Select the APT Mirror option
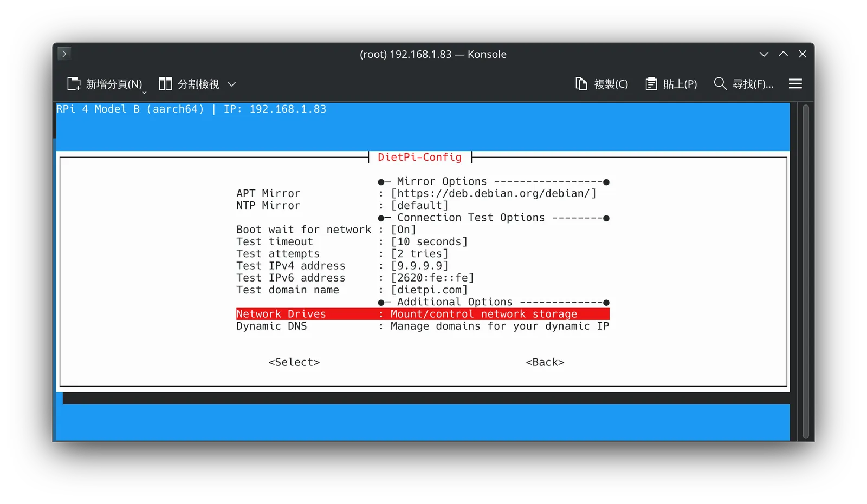This screenshot has height=504, width=867. pyautogui.click(x=423, y=193)
